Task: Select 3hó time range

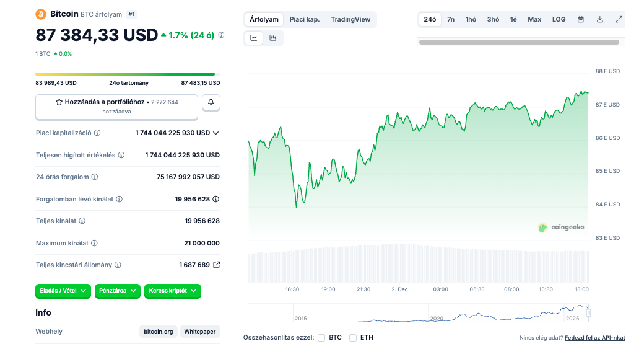Action: pos(494,19)
